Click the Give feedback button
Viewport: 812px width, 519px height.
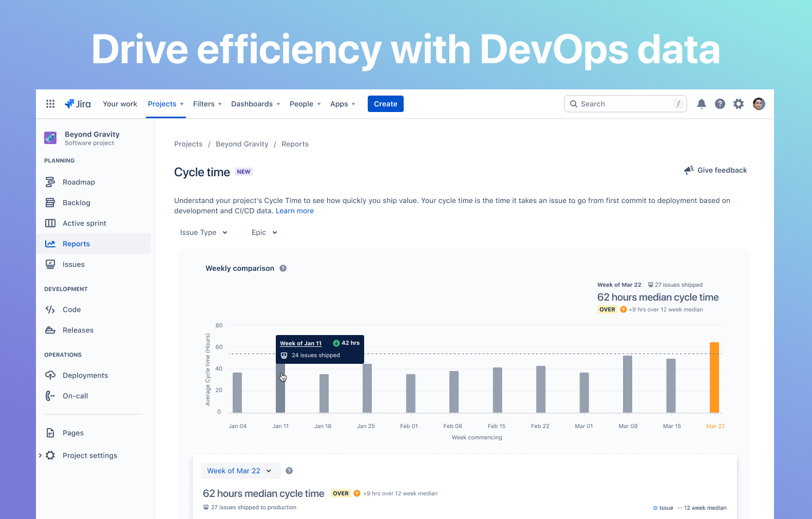(715, 170)
